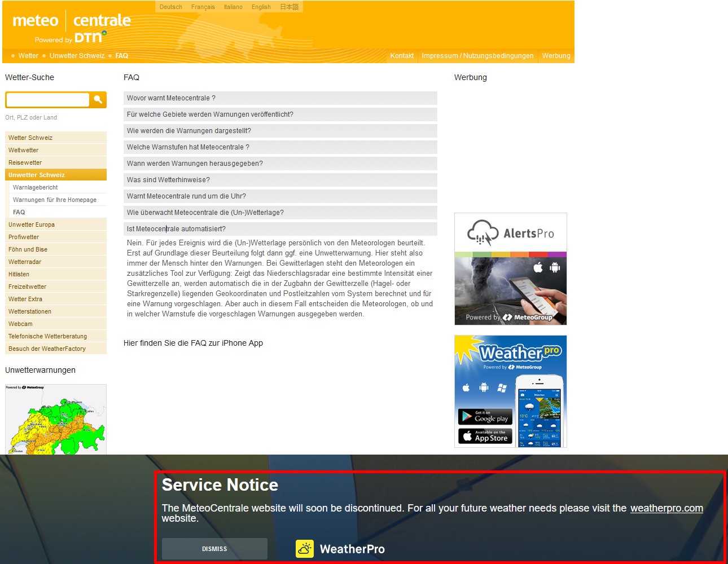Expand 'Wie werden die Warnungen dargestellt?'

[280, 131]
